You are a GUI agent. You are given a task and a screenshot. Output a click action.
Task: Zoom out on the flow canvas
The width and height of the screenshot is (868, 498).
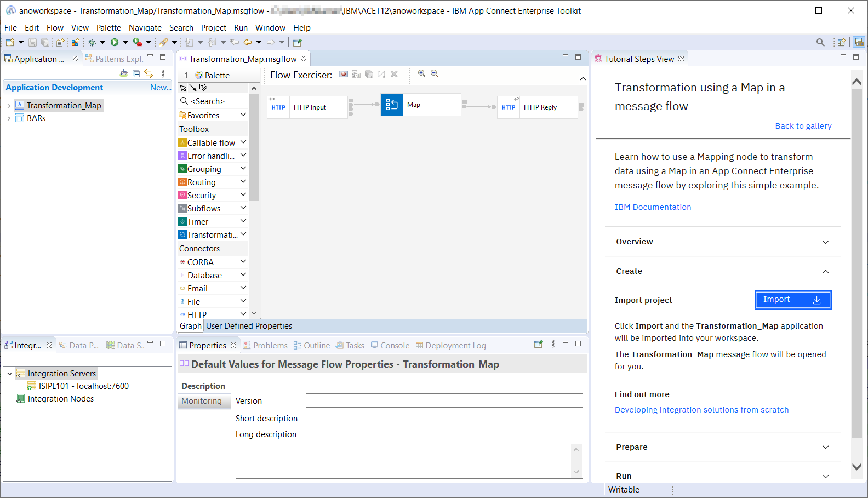coord(435,73)
